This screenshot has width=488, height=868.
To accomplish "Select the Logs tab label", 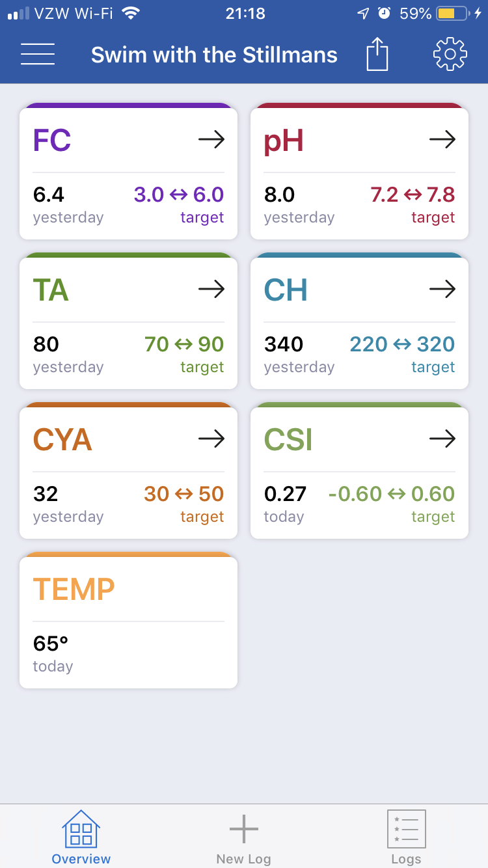I will pyautogui.click(x=407, y=859).
